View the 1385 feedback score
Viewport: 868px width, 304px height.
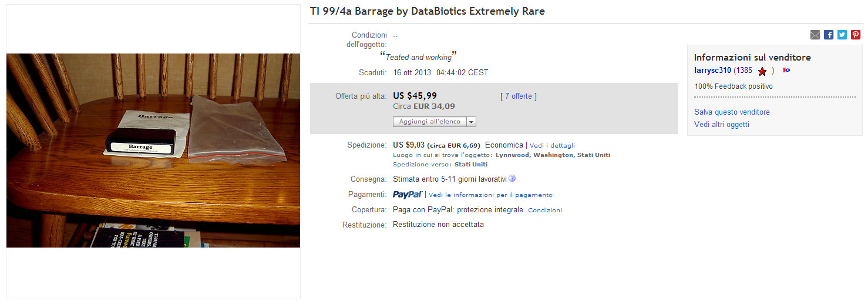point(744,71)
